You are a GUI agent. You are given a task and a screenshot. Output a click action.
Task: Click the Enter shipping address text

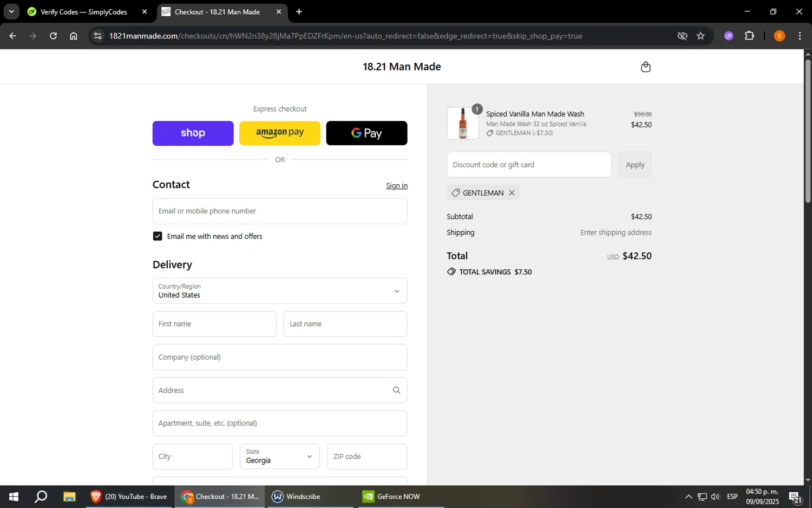point(616,232)
